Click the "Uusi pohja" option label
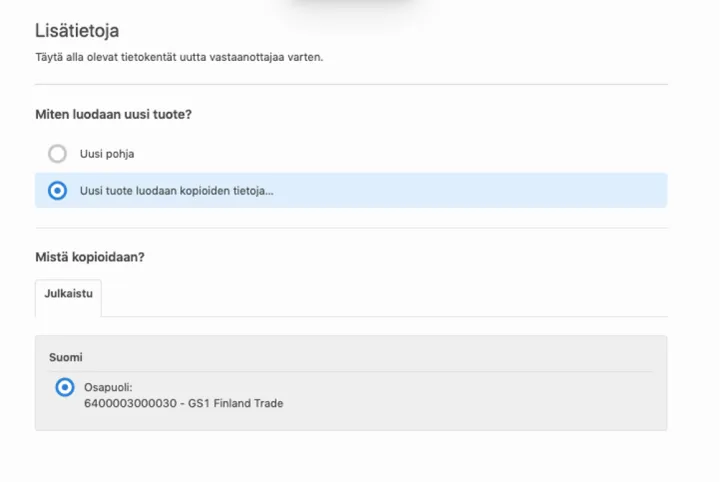 point(107,154)
